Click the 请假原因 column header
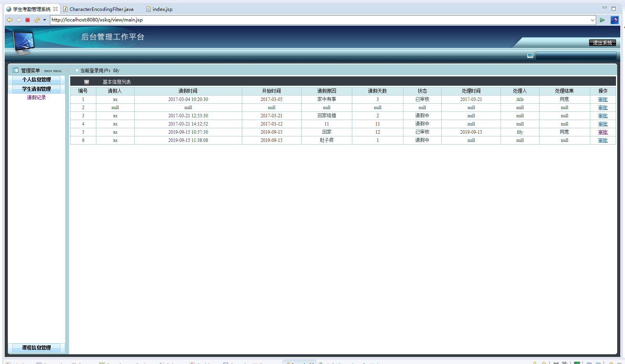 [327, 91]
